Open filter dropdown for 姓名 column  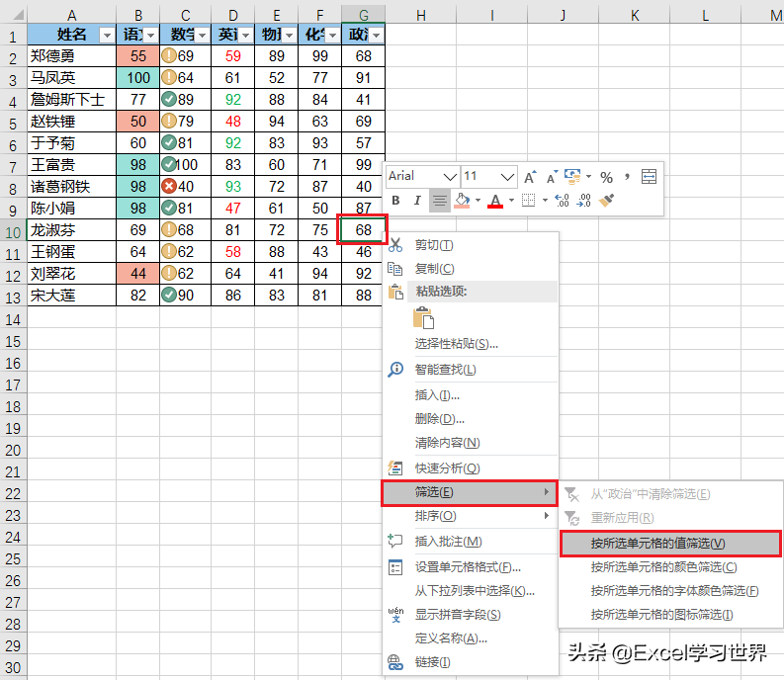107,35
